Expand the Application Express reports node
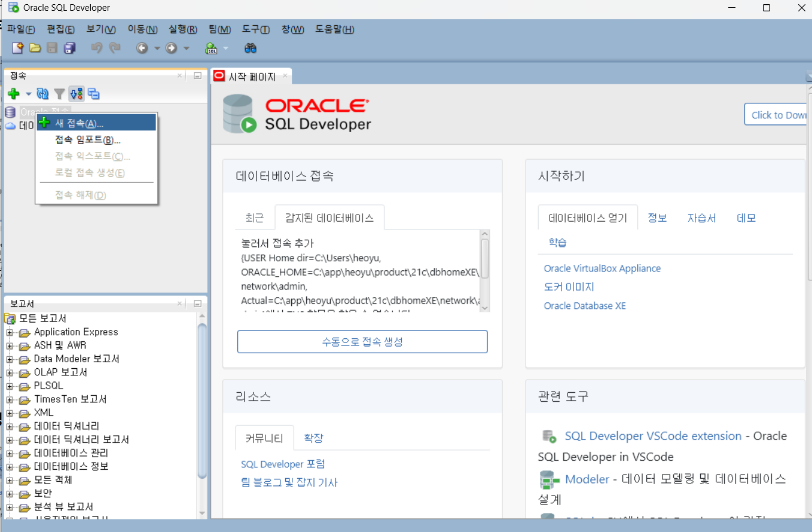This screenshot has height=532, width=812. pyautogui.click(x=10, y=332)
